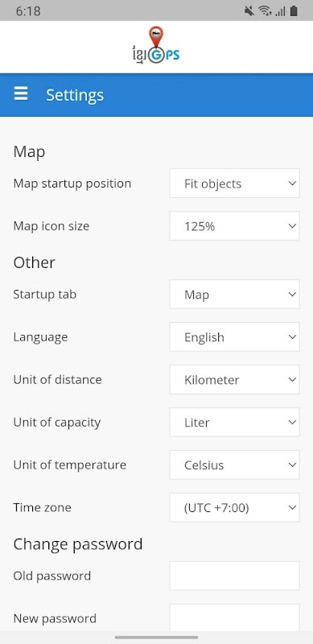Open the Time zone dropdown
Viewport: 313px width, 644px height.
[x=234, y=508]
